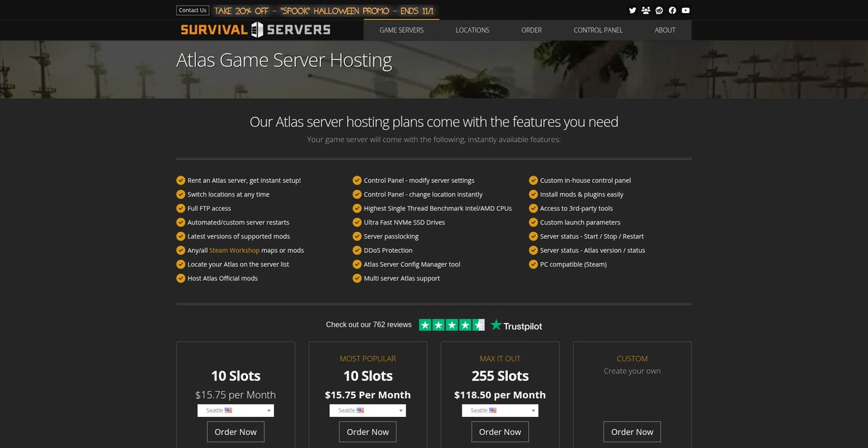Open the Locations menu item

pyautogui.click(x=472, y=30)
